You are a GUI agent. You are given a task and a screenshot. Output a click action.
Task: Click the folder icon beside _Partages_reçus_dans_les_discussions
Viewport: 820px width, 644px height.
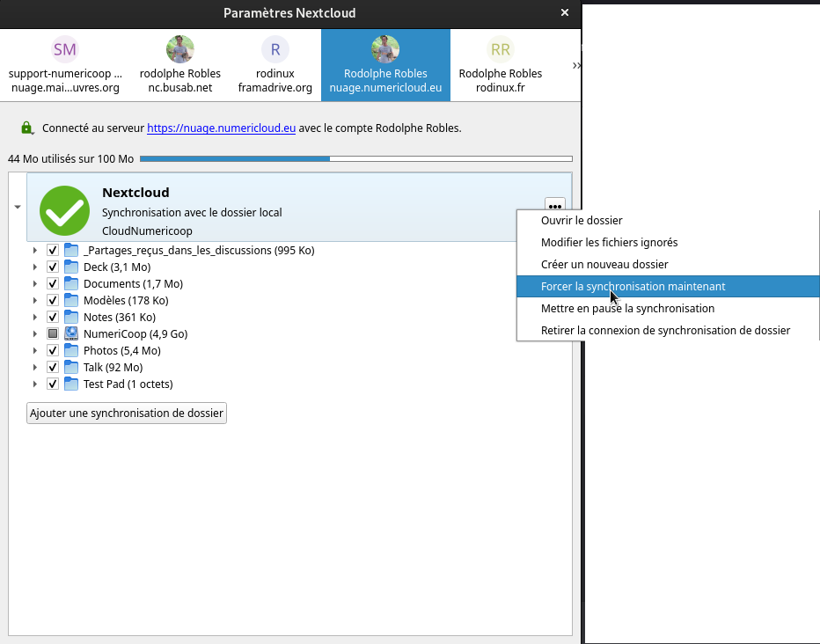coord(71,251)
